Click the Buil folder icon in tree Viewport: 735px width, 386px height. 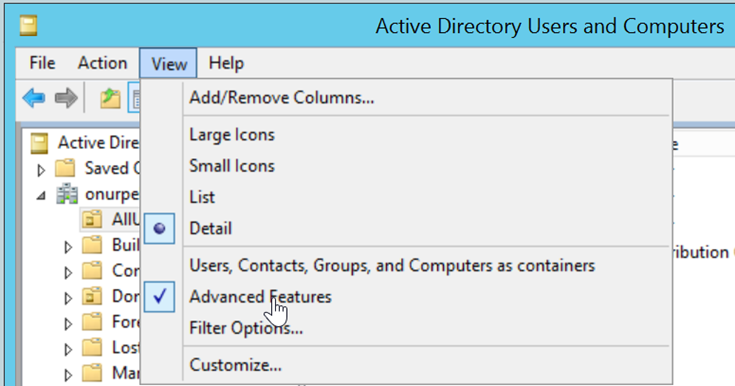click(92, 245)
